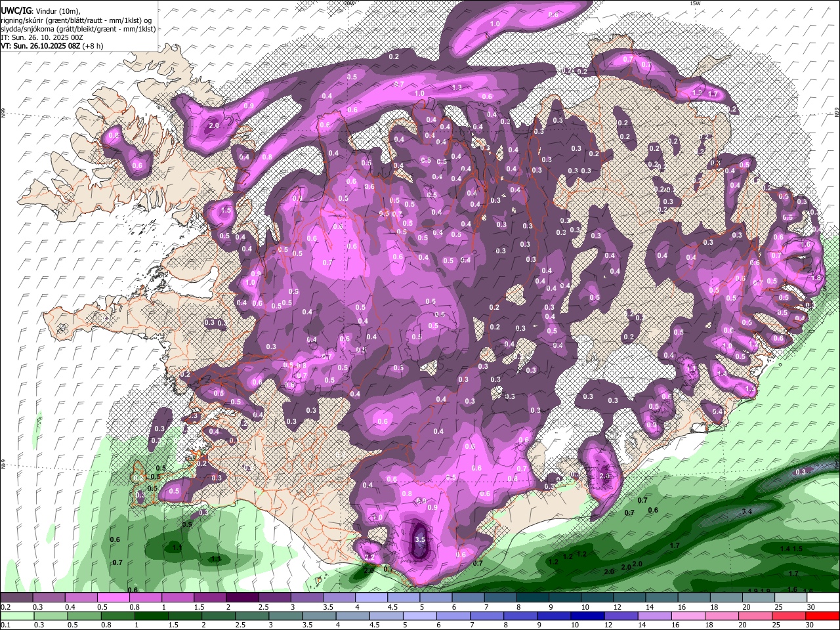This screenshot has width=840, height=630.
Task: Click the '3.5' value in darkest purple snow core
Action: pos(421,539)
